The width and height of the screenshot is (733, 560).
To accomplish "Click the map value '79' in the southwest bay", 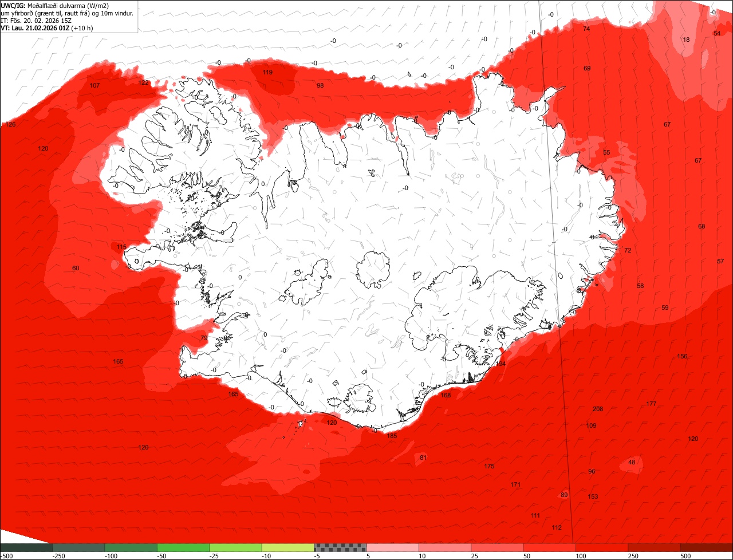I will pyautogui.click(x=204, y=338).
